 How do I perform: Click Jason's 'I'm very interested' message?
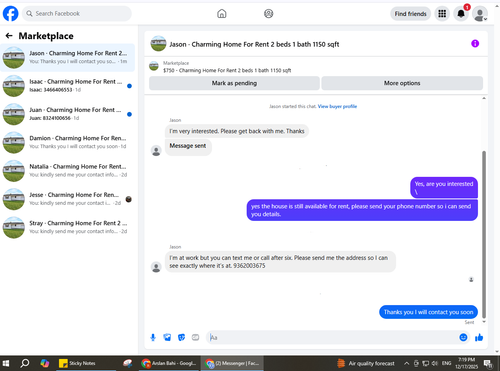(237, 131)
